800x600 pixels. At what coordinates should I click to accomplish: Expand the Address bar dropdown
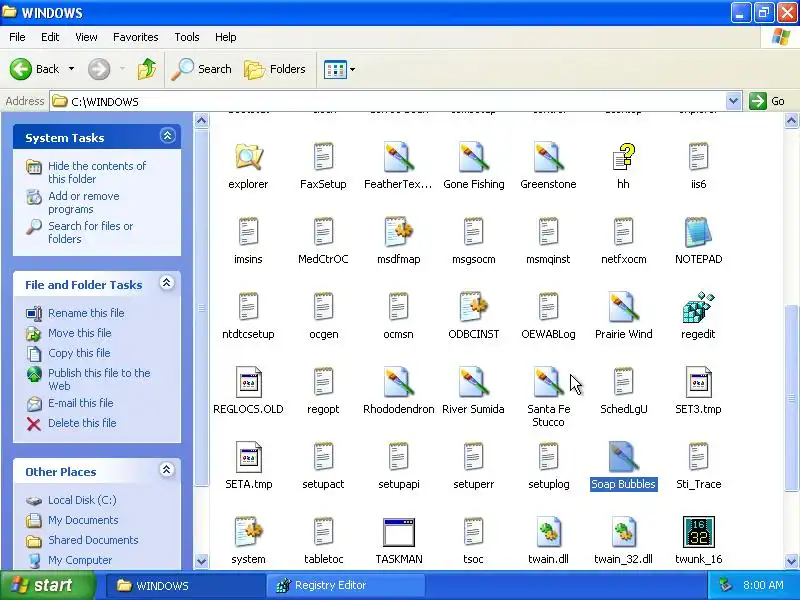[x=733, y=101]
